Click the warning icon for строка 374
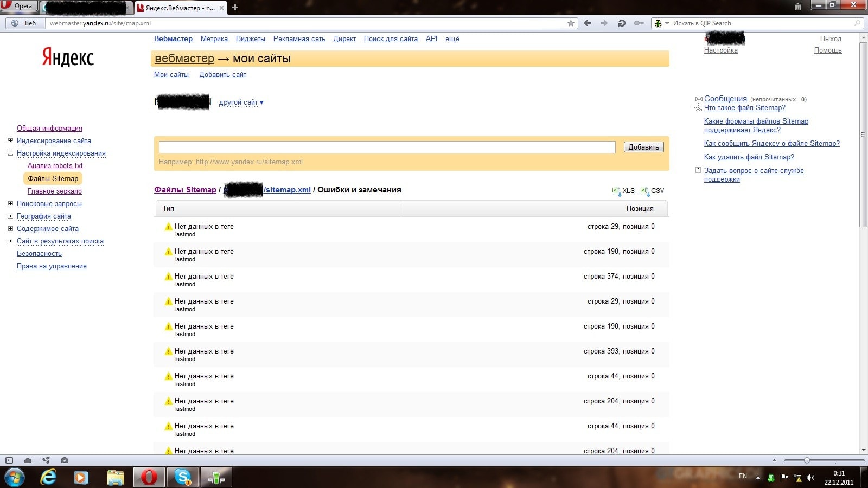 tap(168, 277)
